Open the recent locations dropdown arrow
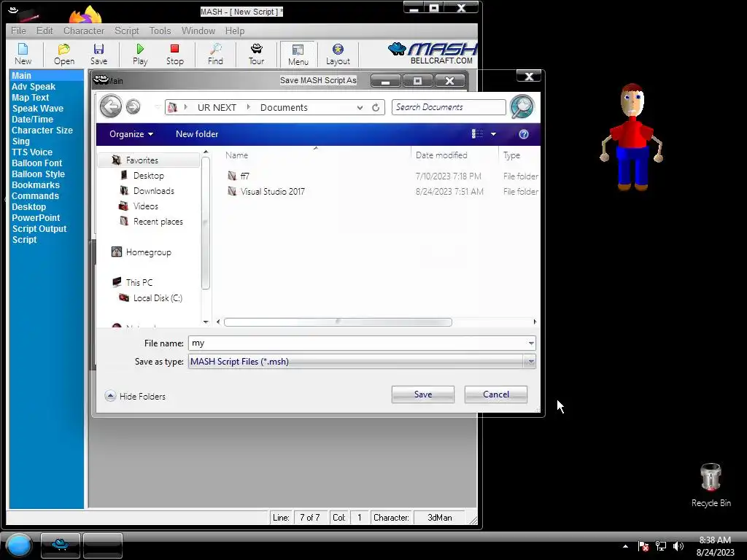 pos(157,106)
